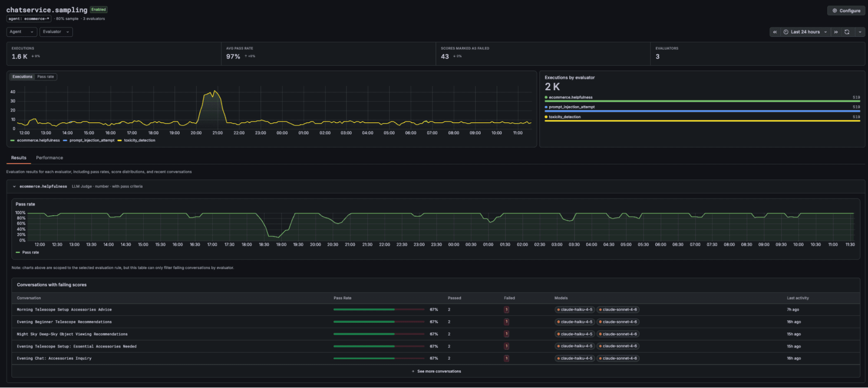
Task: Click the 7h ago last activity value
Action: tap(793, 310)
